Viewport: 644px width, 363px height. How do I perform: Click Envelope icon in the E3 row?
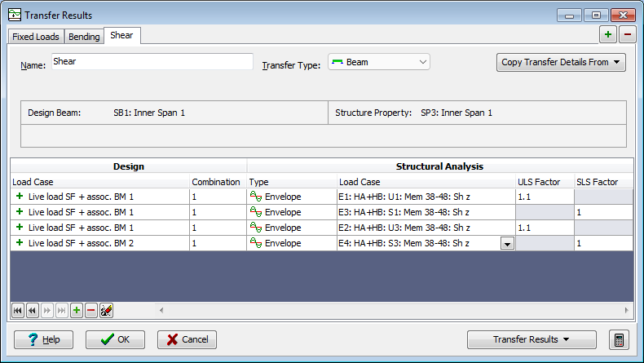click(256, 212)
